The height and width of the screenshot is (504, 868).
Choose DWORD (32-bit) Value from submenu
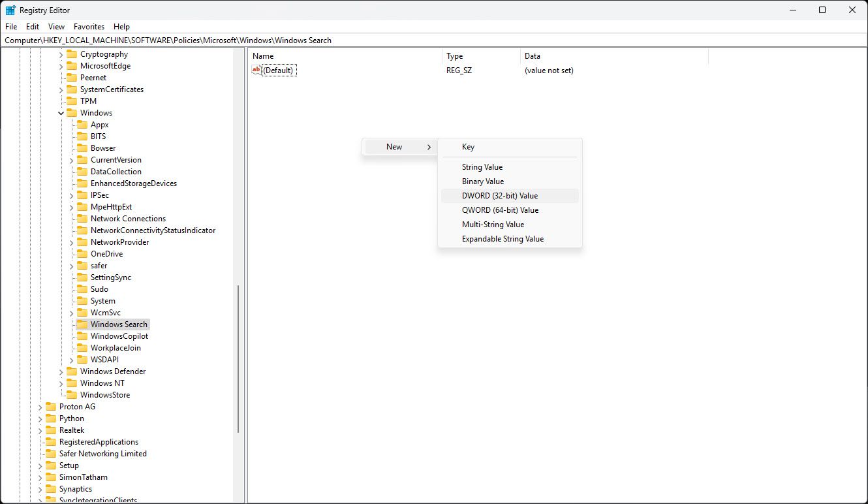(510, 196)
